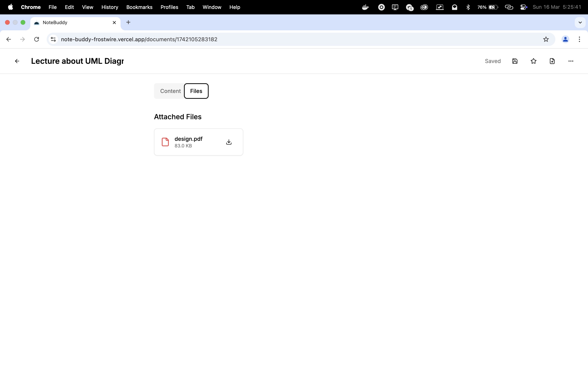Open Chrome's three-dot menu

tap(579, 39)
